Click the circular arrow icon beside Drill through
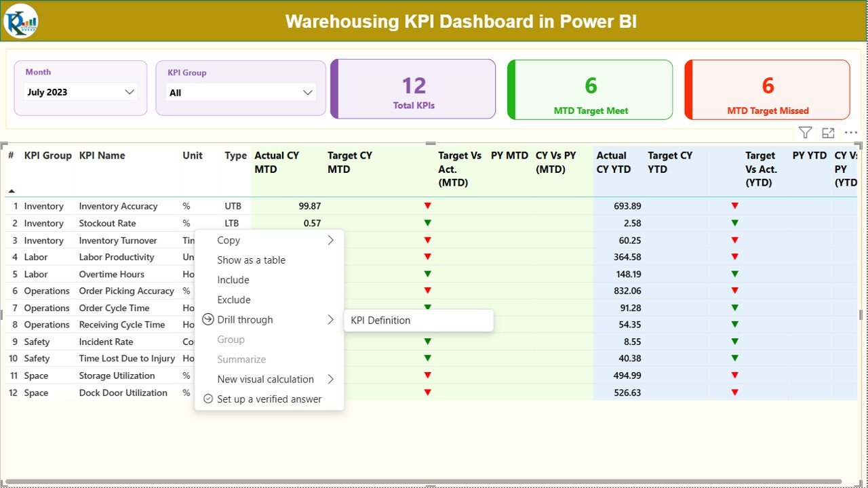Screen dimensions: 868x488 [209, 319]
